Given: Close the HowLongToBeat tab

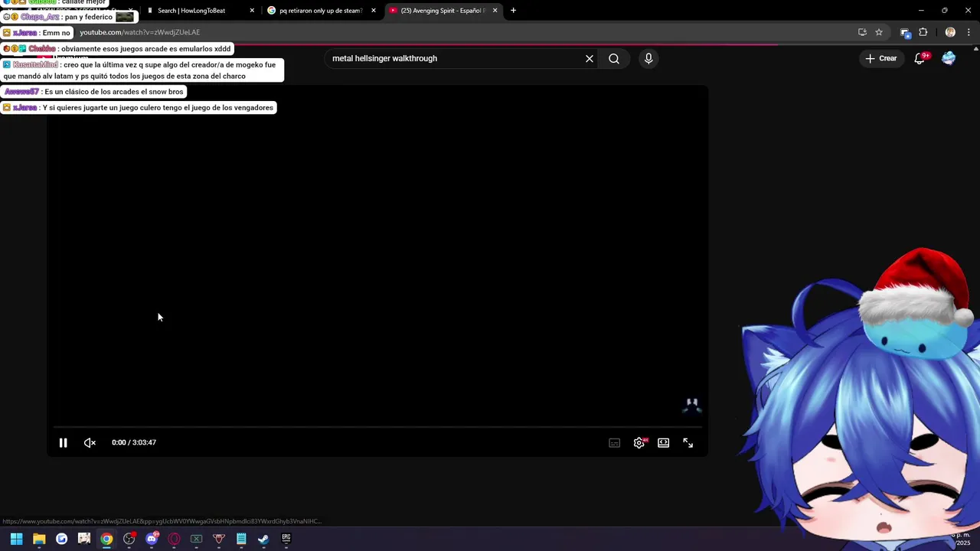Looking at the screenshot, I should 252,11.
